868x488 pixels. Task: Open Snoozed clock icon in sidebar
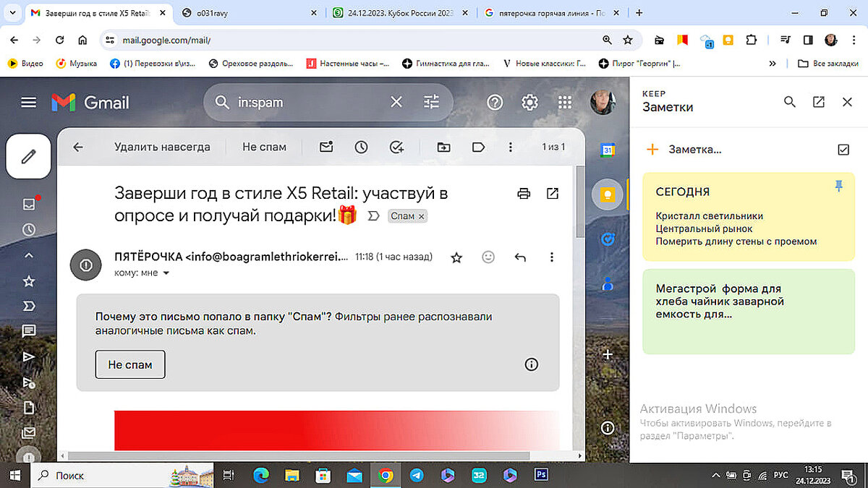pyautogui.click(x=29, y=230)
